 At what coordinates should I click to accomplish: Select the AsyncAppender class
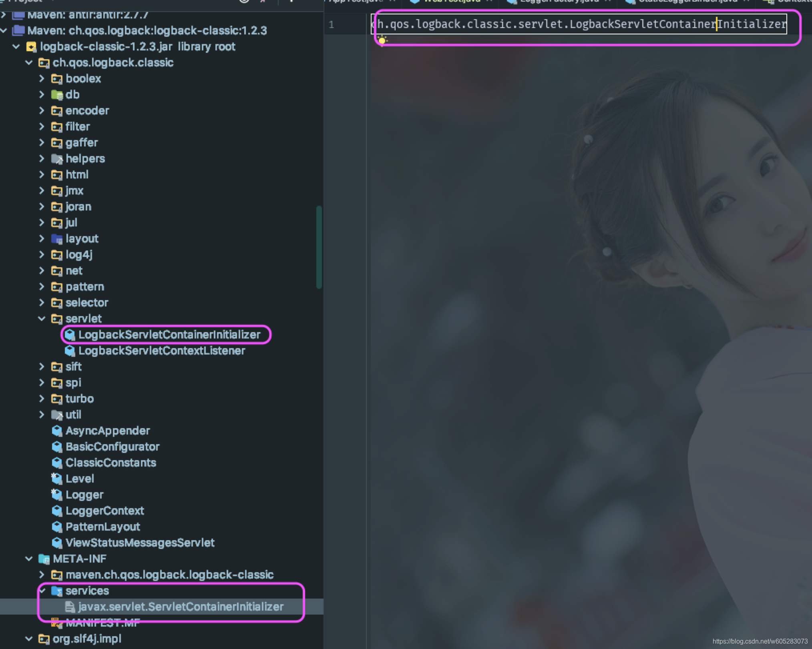107,431
